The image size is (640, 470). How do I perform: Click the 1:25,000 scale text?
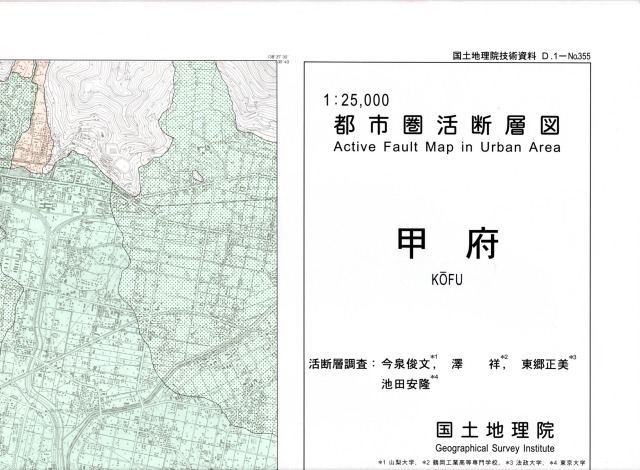tap(356, 100)
